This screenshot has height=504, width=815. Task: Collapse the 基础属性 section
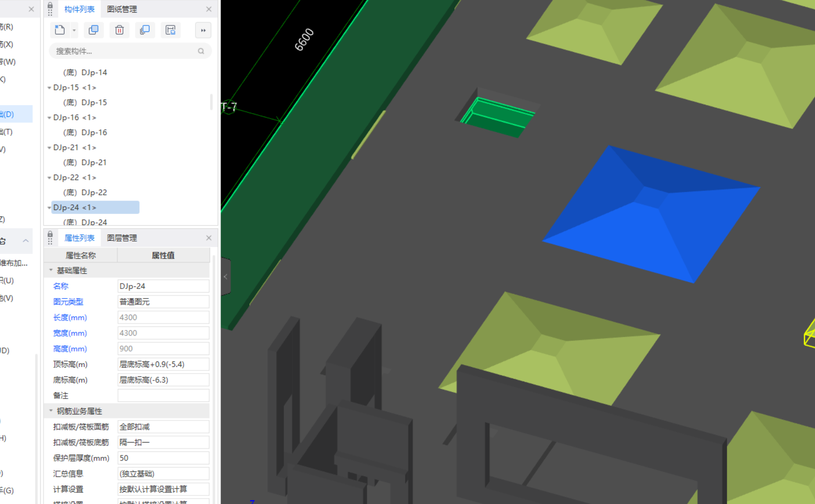pos(50,270)
